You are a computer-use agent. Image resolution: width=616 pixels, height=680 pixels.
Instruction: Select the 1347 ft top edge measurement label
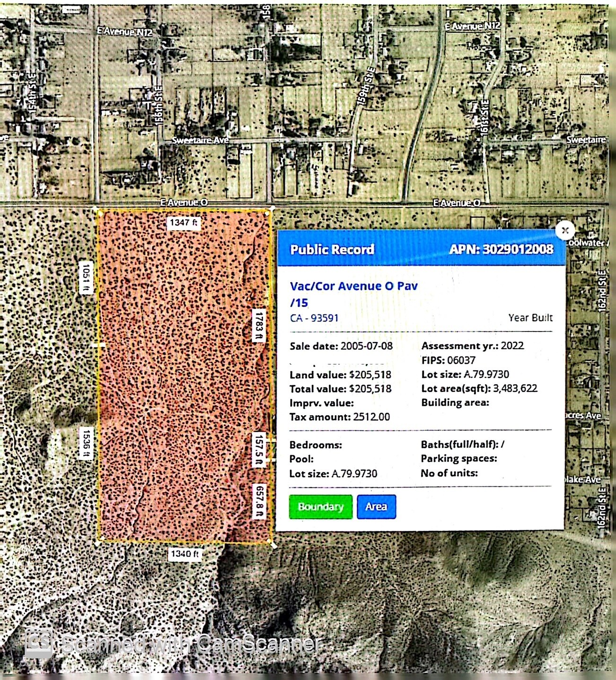[x=184, y=222]
